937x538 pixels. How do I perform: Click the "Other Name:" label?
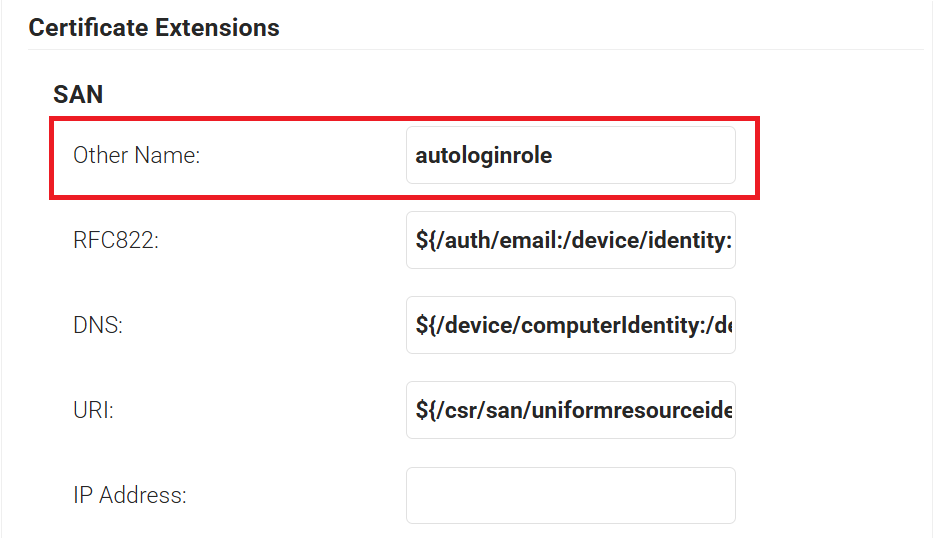[x=137, y=156]
